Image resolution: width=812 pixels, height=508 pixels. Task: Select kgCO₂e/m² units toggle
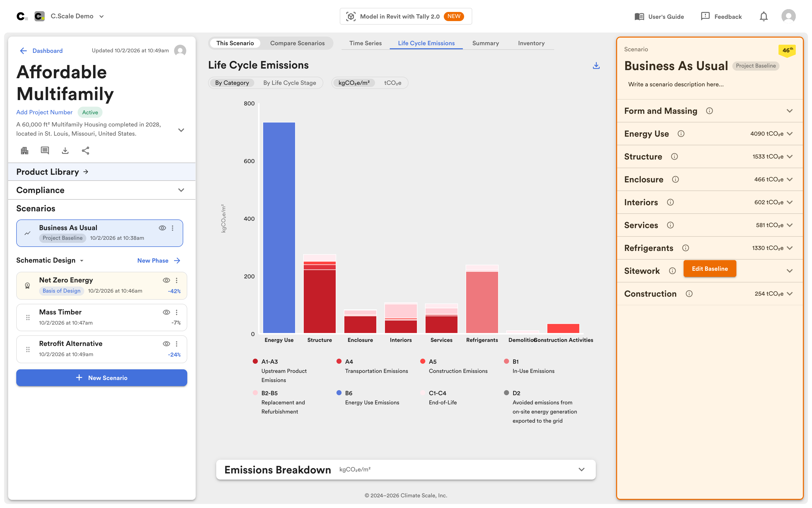[x=354, y=83]
